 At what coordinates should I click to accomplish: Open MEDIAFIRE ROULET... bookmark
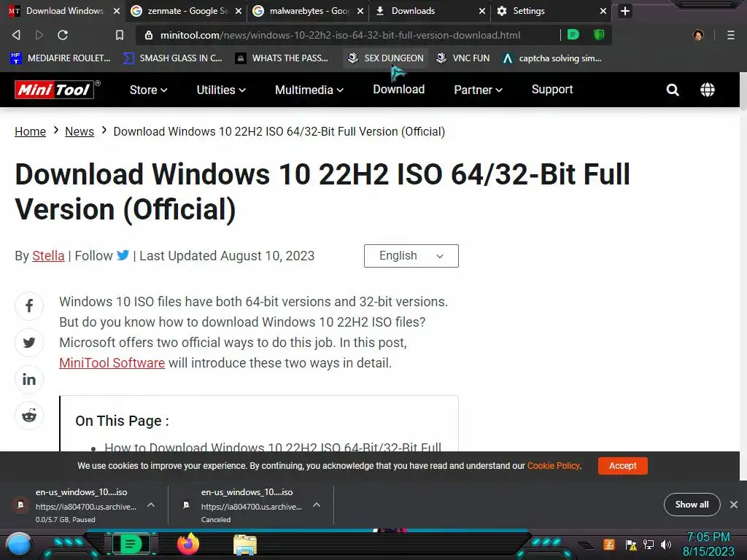pyautogui.click(x=61, y=58)
